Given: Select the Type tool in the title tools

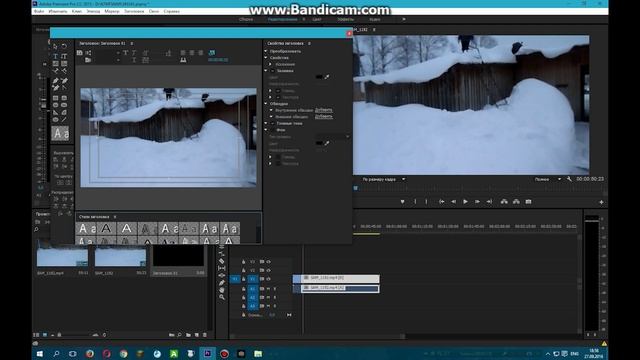Looking at the screenshot, I should (x=55, y=56).
